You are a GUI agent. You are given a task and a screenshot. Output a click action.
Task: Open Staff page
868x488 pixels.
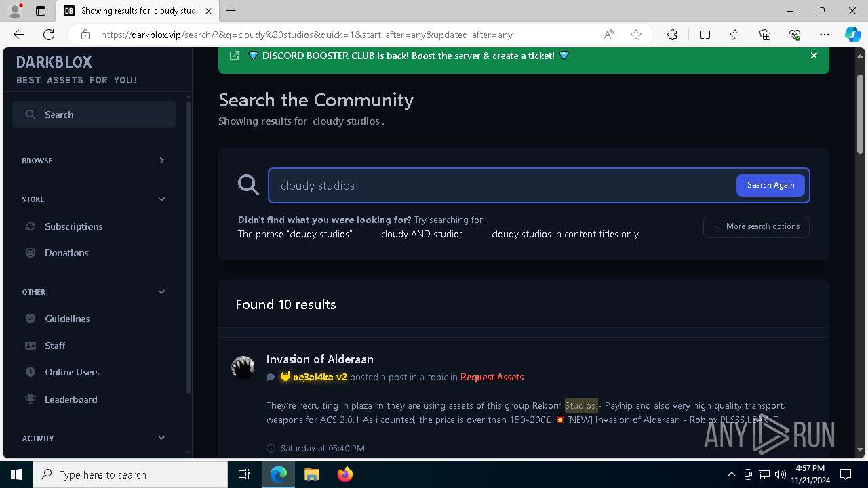pos(55,346)
